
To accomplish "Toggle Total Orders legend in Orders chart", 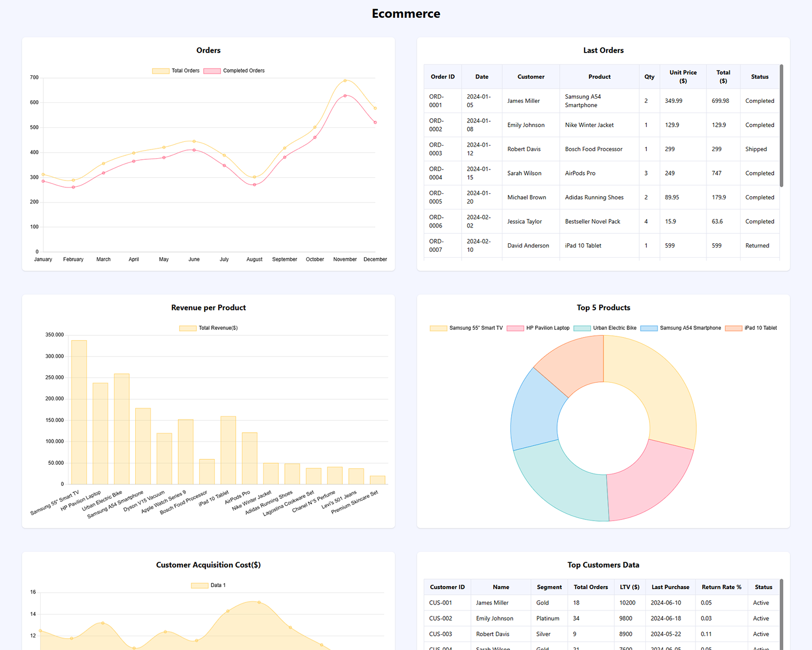I will coord(176,71).
